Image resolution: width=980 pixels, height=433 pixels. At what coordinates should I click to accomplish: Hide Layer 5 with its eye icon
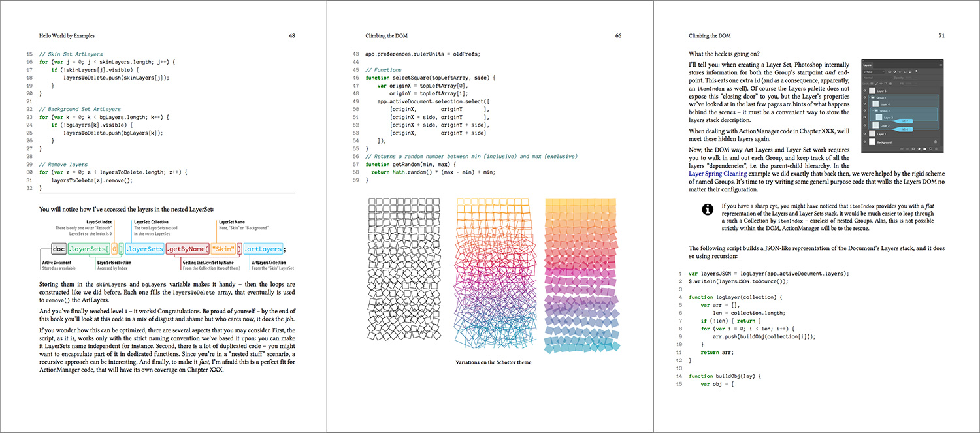click(865, 91)
